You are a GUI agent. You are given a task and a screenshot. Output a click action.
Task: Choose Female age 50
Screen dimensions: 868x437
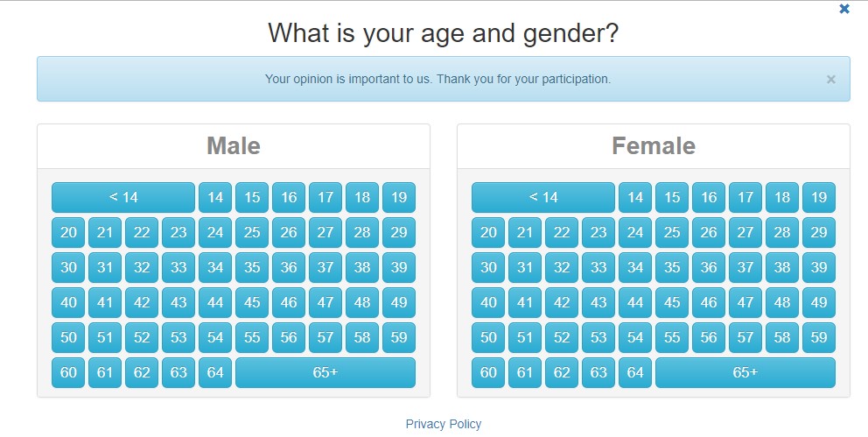[x=488, y=337]
